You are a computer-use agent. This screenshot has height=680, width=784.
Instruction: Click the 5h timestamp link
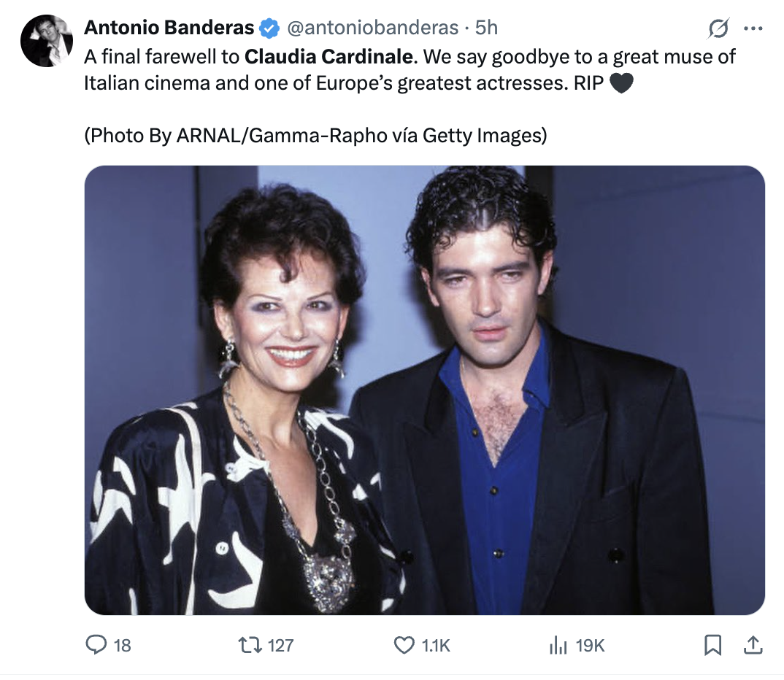(486, 28)
